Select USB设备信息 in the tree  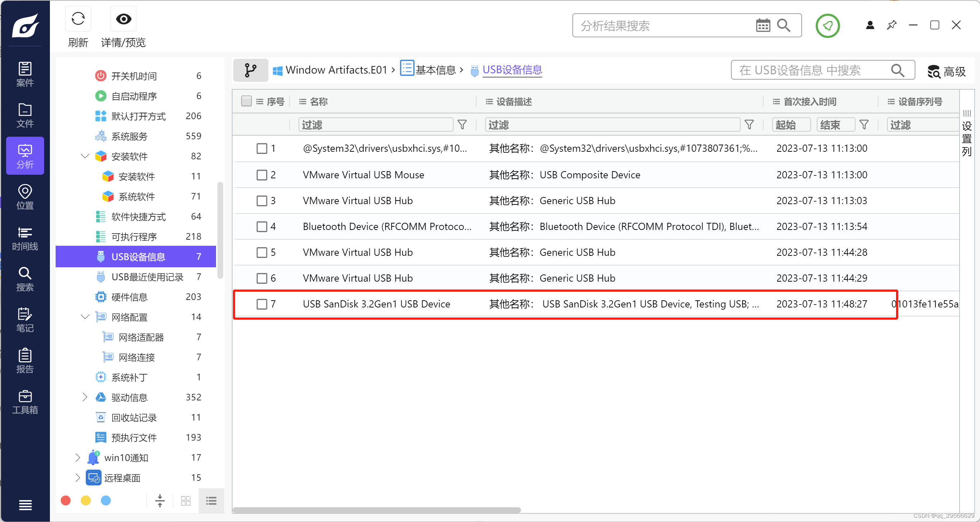pos(136,257)
